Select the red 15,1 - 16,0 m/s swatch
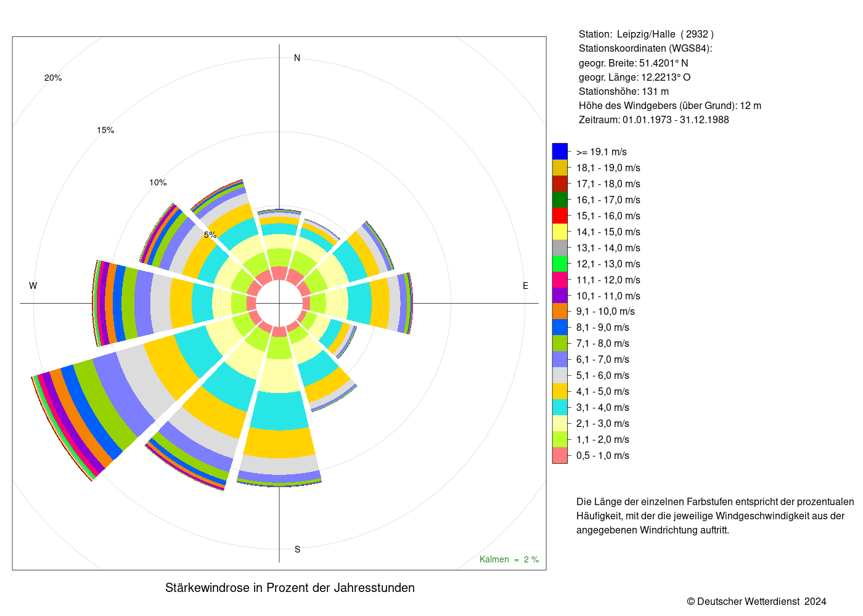The width and height of the screenshot is (863, 616). pyautogui.click(x=560, y=216)
